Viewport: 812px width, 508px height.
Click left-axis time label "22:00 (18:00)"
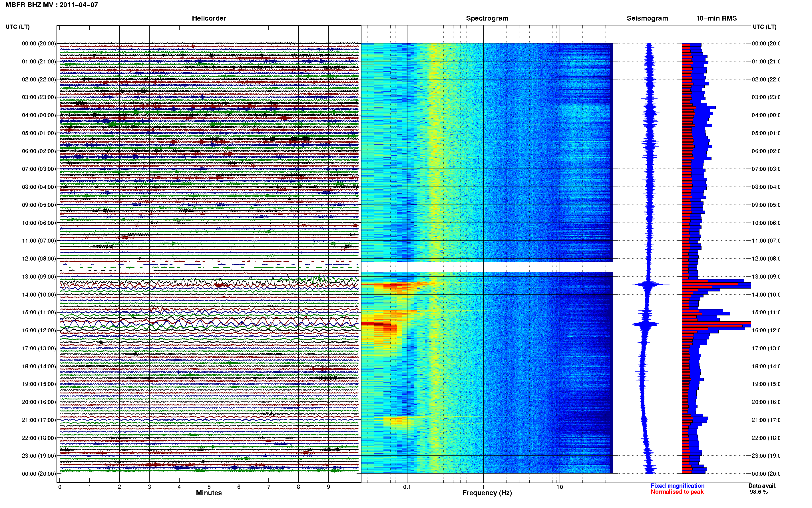[x=39, y=438]
